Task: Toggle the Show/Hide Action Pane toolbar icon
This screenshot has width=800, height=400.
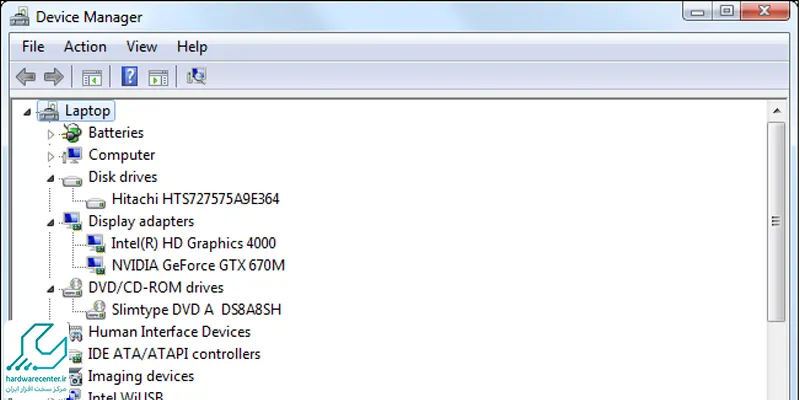Action: tap(158, 78)
